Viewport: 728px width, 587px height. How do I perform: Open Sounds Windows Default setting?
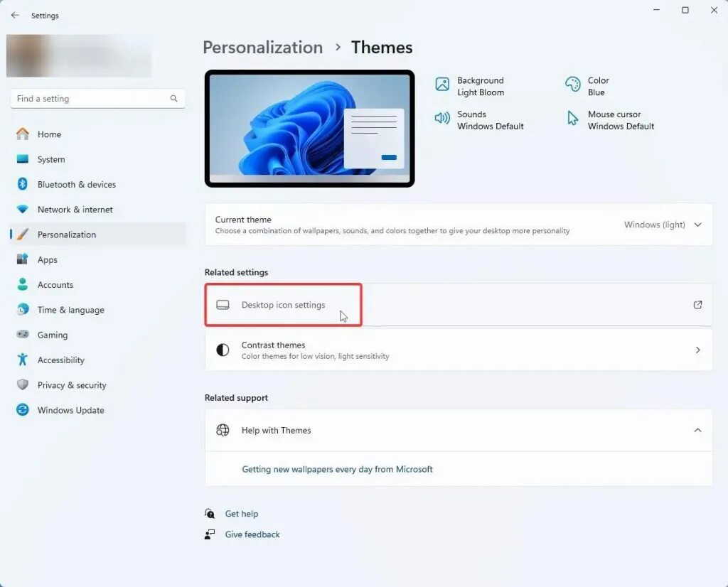click(478, 120)
